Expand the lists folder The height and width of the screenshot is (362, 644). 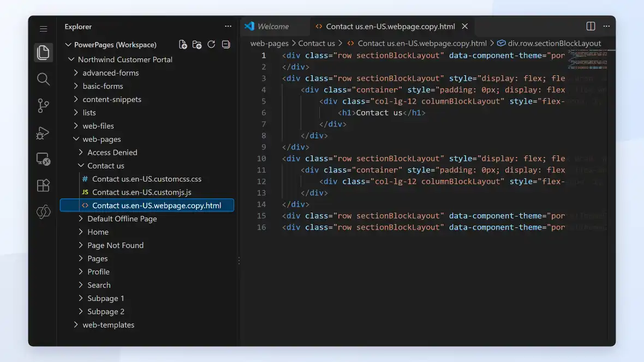pyautogui.click(x=76, y=112)
